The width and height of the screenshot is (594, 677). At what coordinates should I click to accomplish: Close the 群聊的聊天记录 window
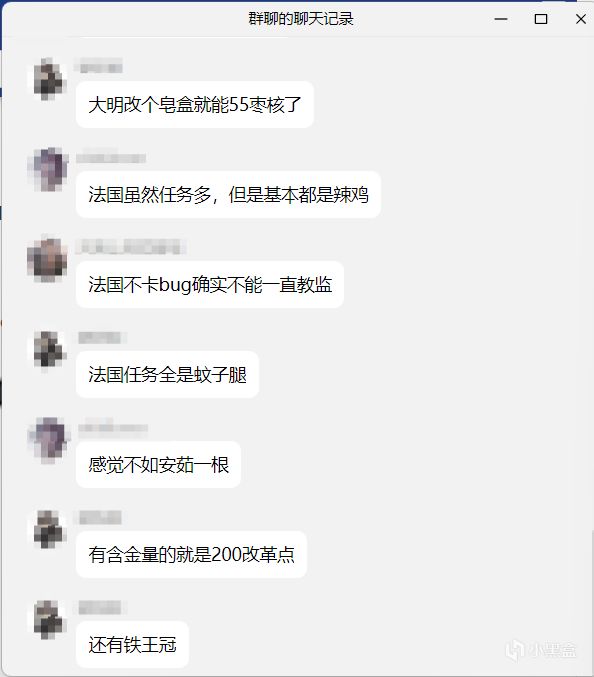(581, 19)
